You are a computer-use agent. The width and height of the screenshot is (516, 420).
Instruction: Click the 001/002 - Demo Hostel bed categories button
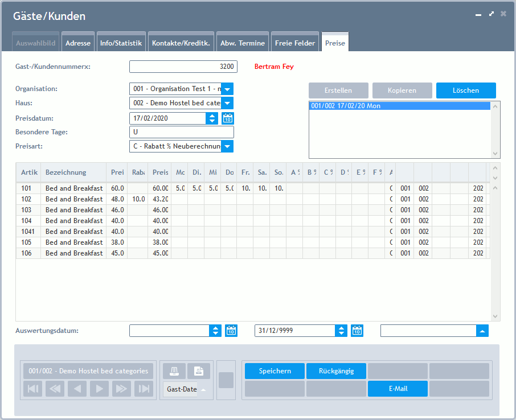tap(88, 371)
